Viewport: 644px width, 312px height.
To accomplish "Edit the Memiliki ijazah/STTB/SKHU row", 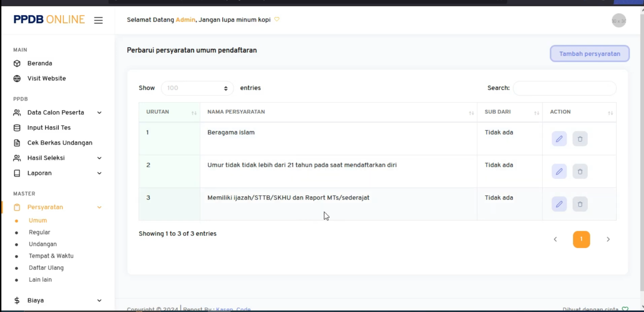I will click(x=559, y=204).
